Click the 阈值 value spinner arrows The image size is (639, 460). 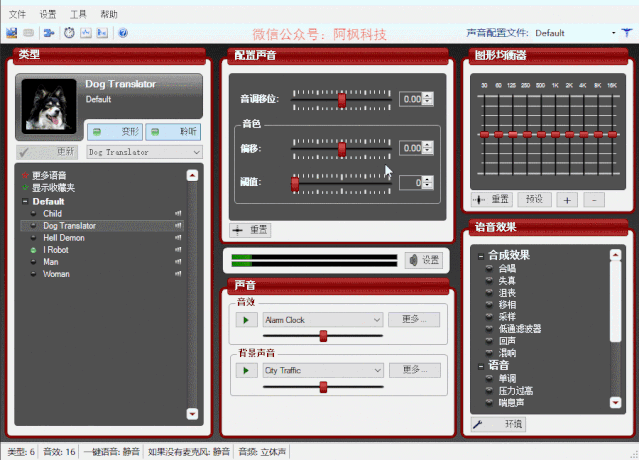pos(427,183)
